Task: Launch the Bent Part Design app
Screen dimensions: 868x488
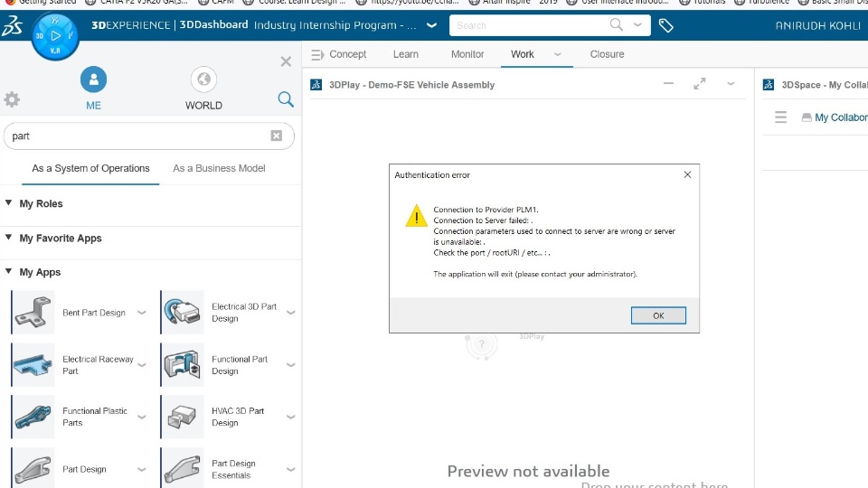Action: [x=33, y=313]
